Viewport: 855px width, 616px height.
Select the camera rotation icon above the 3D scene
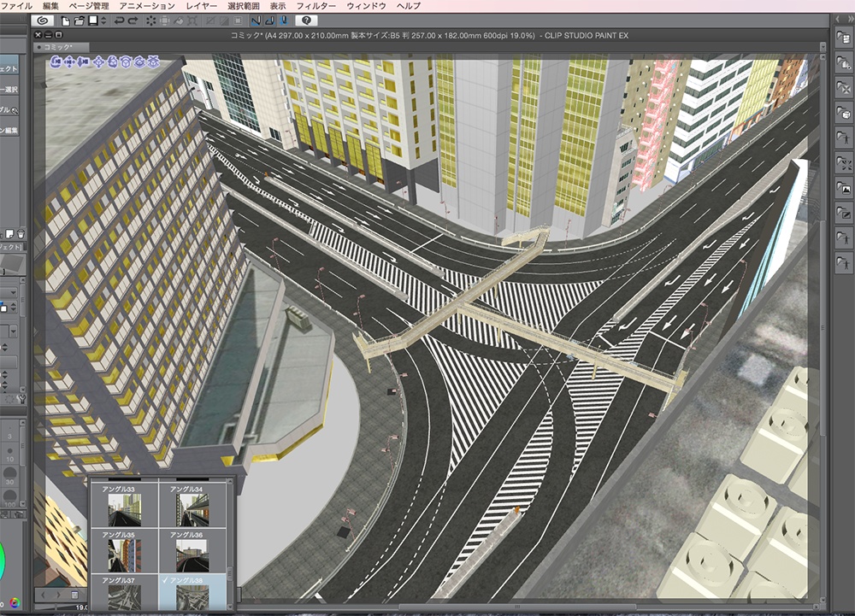[x=56, y=62]
